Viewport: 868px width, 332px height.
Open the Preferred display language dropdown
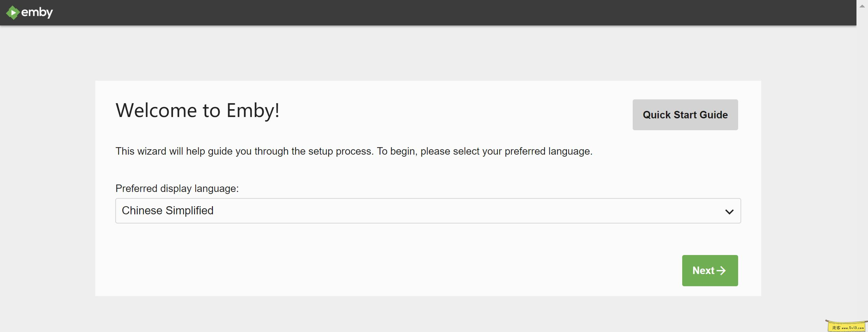coord(428,211)
